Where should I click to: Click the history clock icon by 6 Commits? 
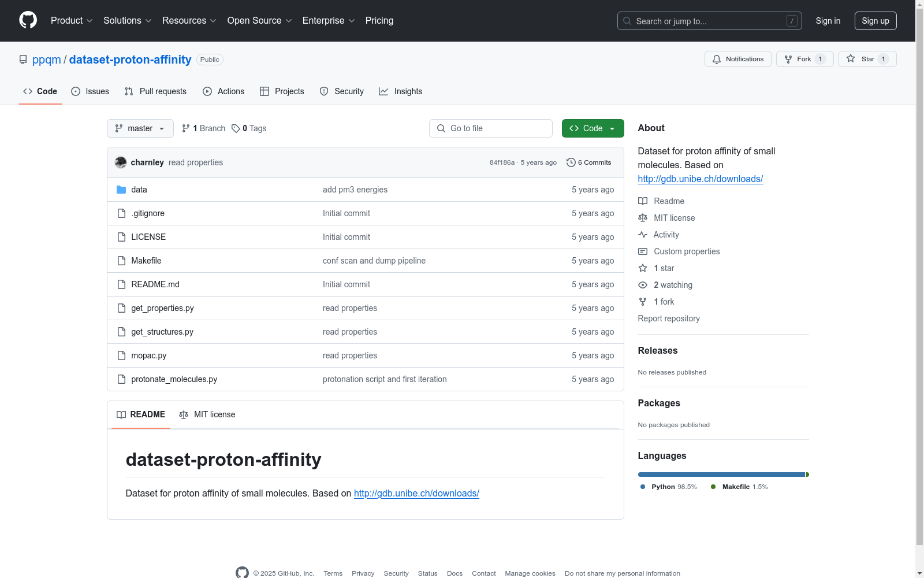coord(571,162)
